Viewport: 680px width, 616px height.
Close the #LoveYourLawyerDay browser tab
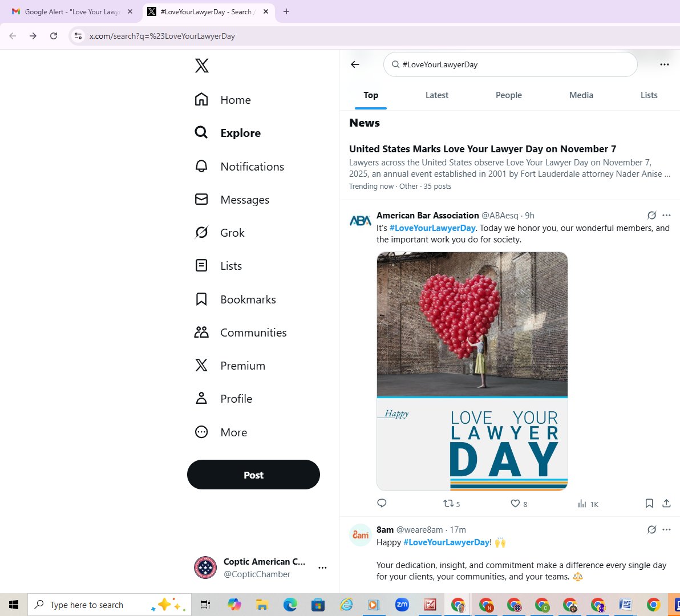[x=266, y=12]
